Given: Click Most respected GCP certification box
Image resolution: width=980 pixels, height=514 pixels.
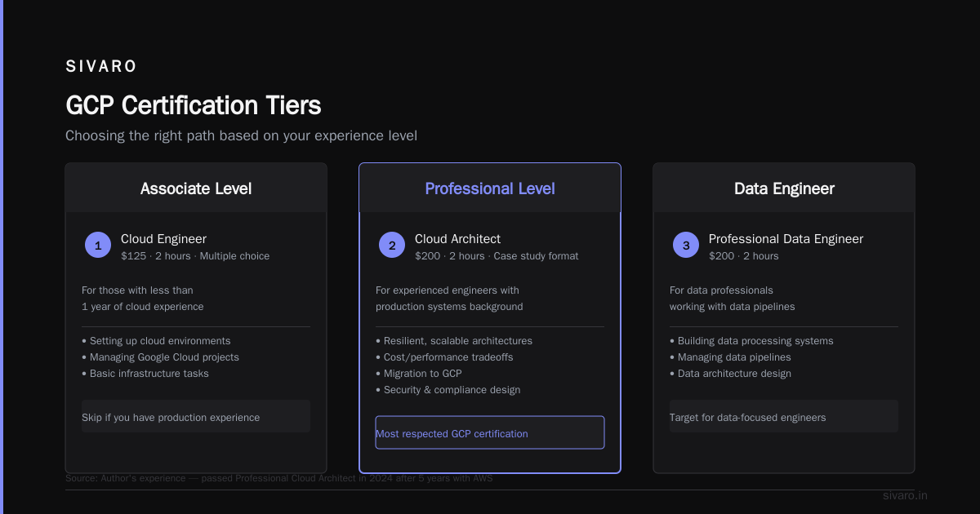Looking at the screenshot, I should pos(490,432).
